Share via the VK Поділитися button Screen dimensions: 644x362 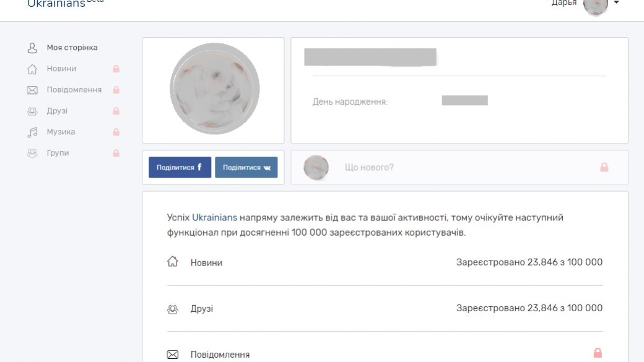[246, 167]
